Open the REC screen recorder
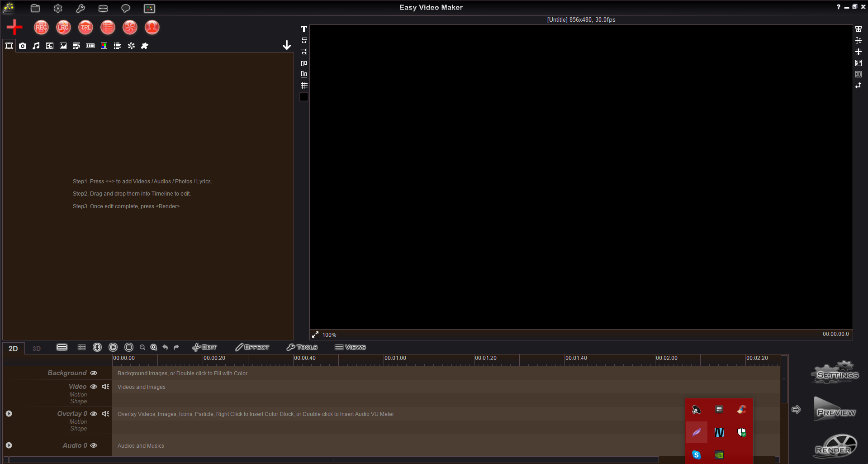The image size is (868, 464). 41,27
